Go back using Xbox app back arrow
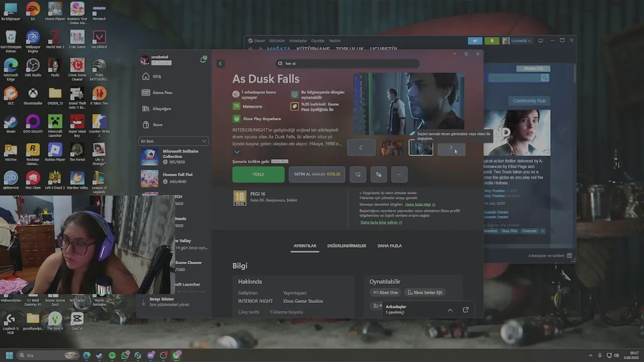The image size is (644, 362). click(x=220, y=63)
